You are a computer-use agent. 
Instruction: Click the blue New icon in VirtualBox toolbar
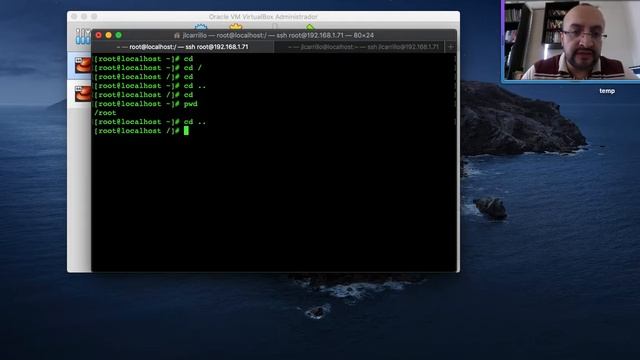[x=200, y=27]
